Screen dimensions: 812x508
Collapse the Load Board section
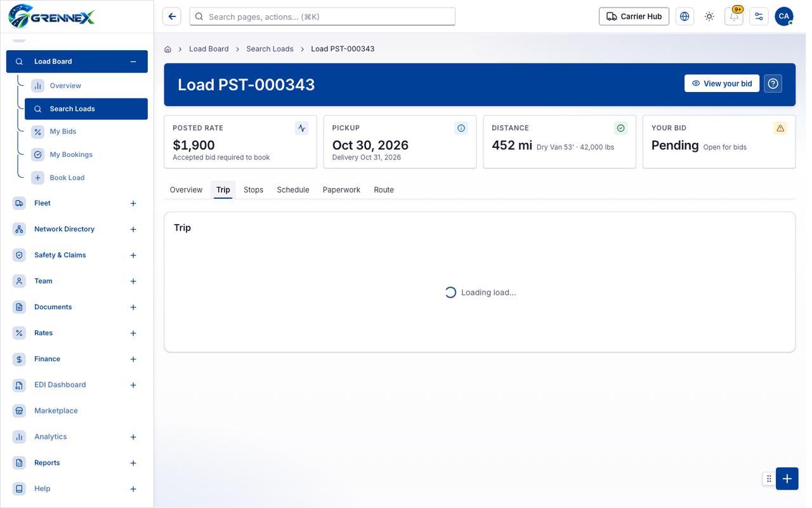click(x=133, y=62)
